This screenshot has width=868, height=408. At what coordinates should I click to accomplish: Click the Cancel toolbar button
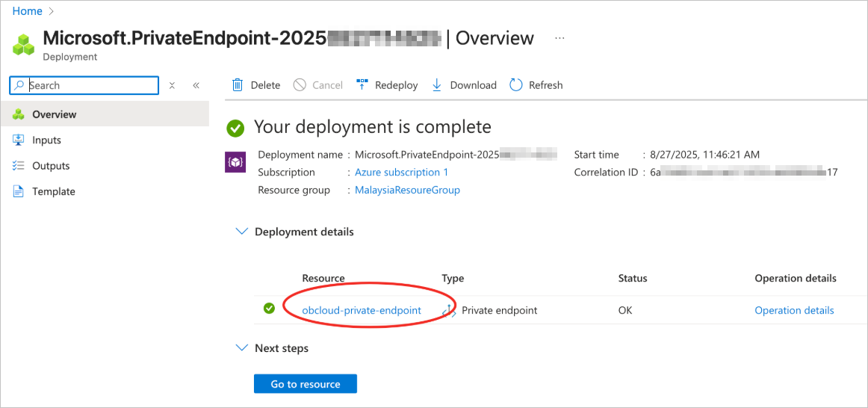point(318,85)
